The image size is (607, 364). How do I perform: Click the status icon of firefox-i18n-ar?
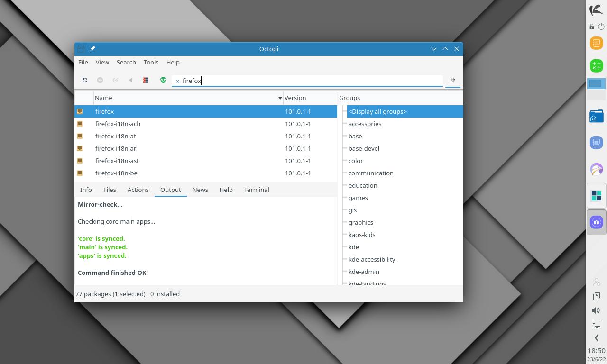(80, 148)
